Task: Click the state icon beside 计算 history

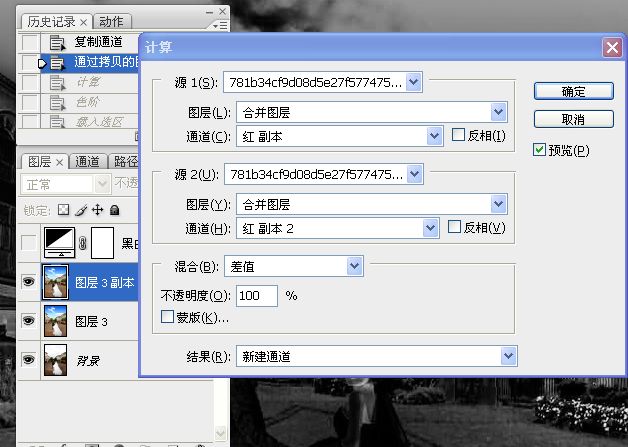Action: click(x=57, y=83)
